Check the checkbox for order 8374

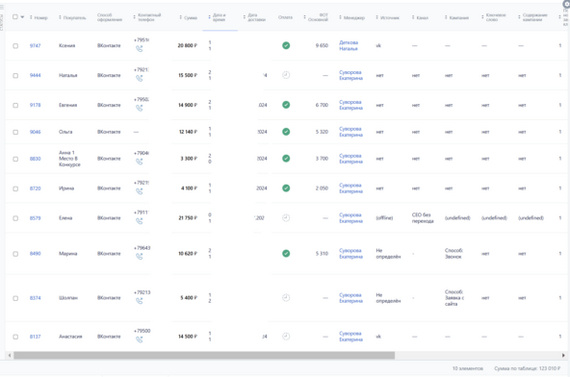15,298
